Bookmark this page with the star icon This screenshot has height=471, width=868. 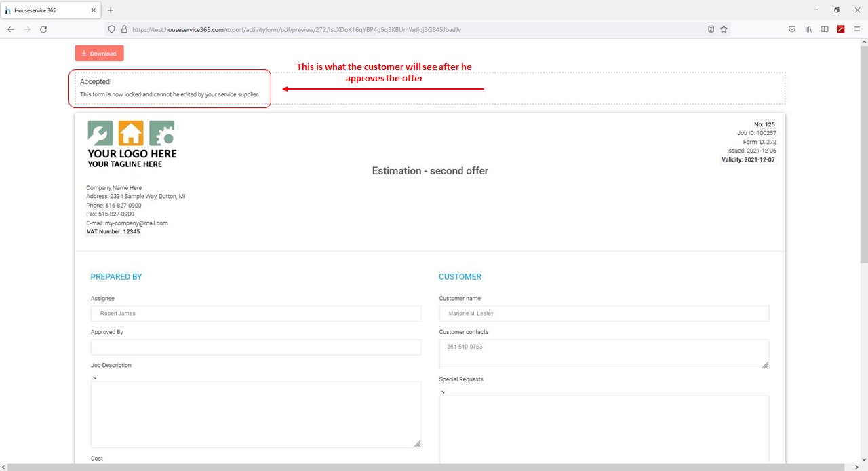coord(724,29)
